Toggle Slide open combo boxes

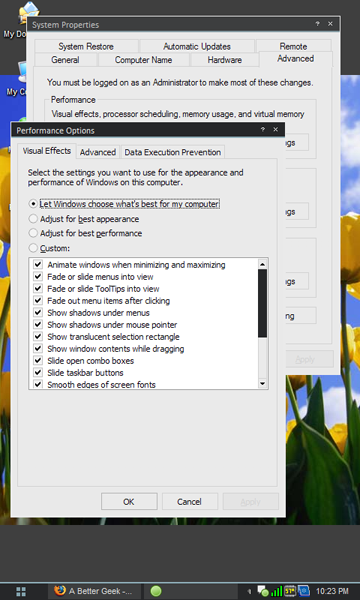pos(38,360)
